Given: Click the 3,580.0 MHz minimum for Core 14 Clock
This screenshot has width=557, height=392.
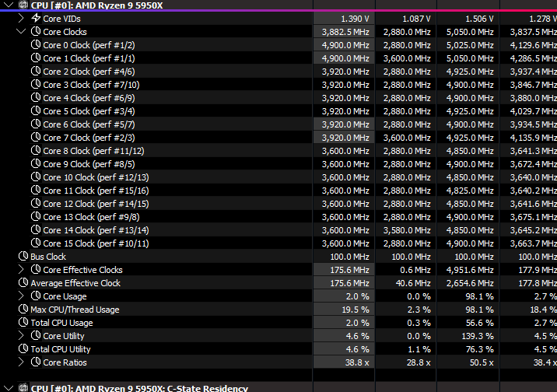Looking at the screenshot, I should [x=407, y=230].
